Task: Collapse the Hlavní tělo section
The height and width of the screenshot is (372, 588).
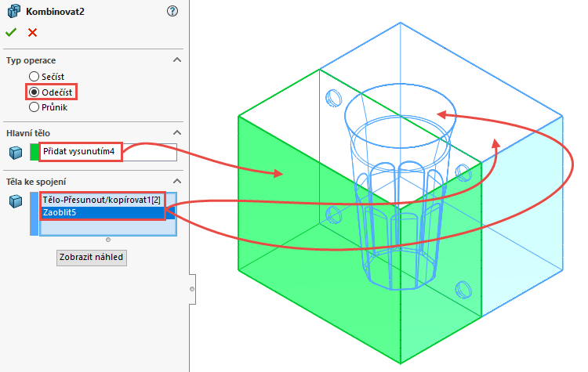Action: point(177,132)
